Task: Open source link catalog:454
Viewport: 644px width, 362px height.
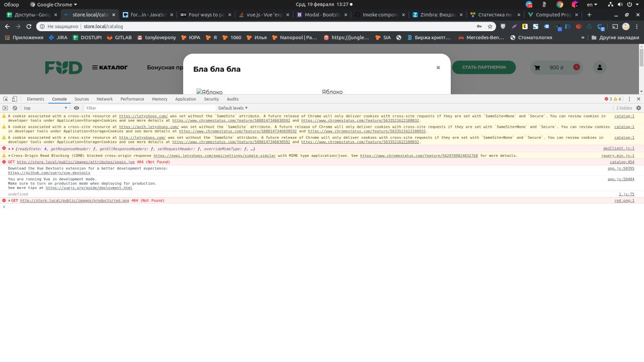Action: coord(622,162)
